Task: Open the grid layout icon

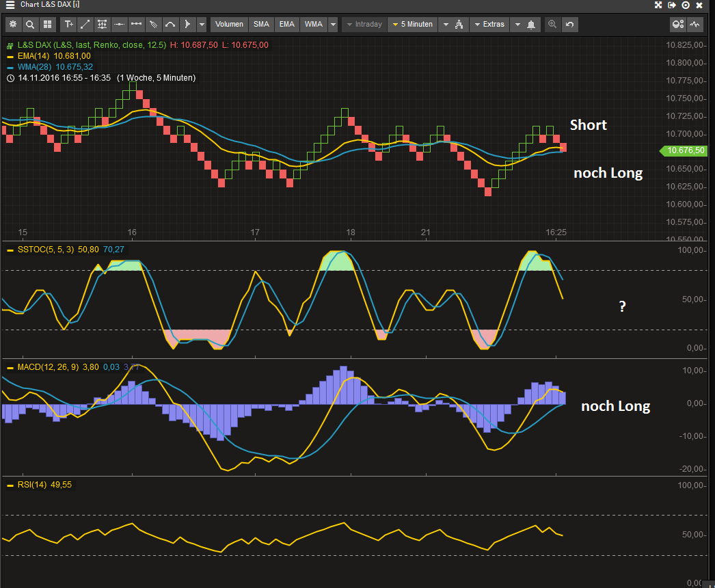Action: (x=47, y=25)
